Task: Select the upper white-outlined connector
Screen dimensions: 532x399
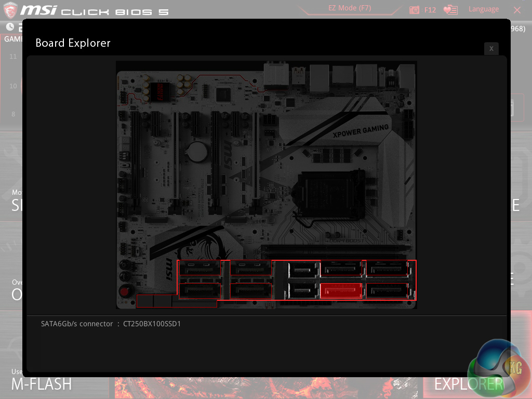Action: click(303, 270)
